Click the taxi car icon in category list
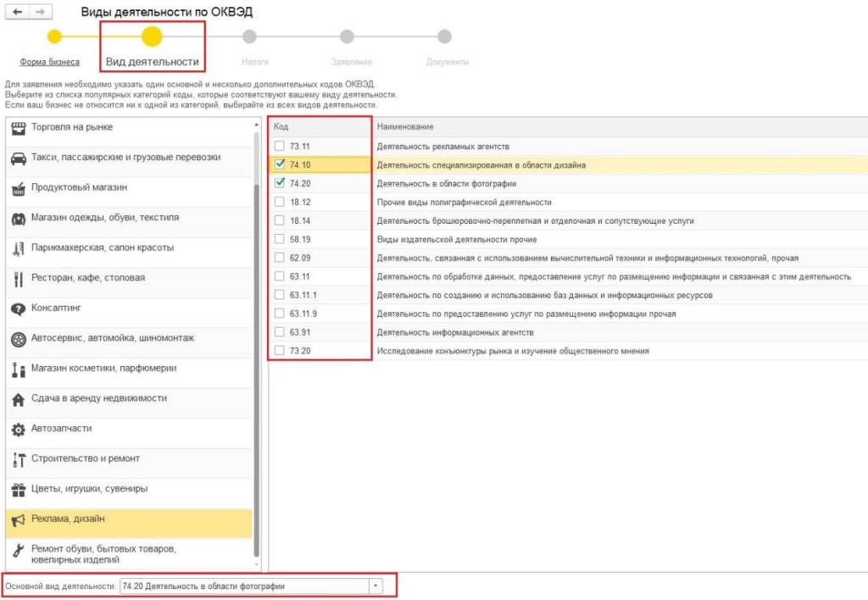The height and width of the screenshot is (600, 868). [x=17, y=158]
